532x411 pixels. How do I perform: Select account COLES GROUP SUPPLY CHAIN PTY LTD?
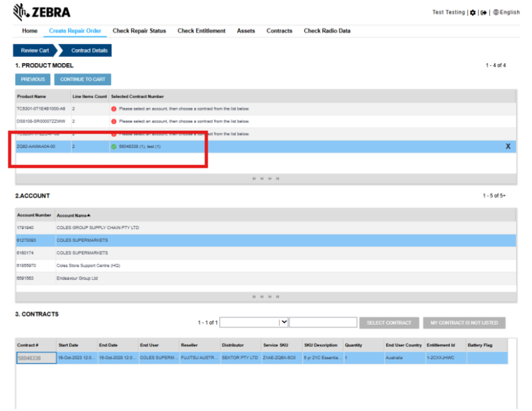point(266,228)
